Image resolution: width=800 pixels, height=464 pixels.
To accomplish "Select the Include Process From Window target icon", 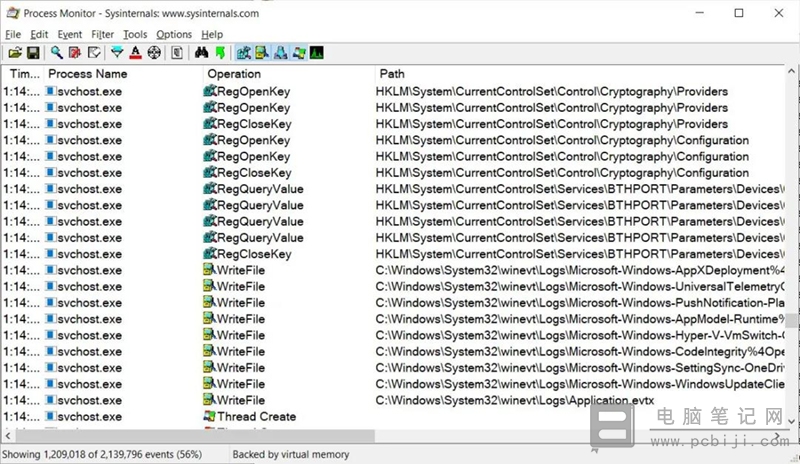I will (x=154, y=53).
